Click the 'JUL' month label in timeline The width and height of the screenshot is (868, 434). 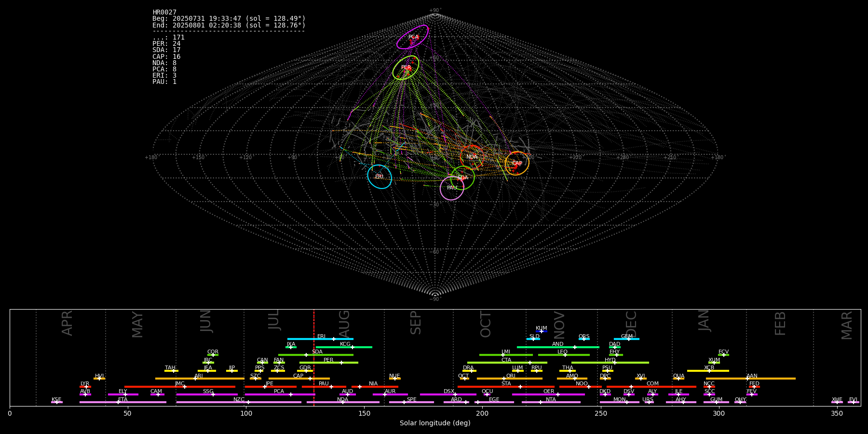(x=274, y=319)
